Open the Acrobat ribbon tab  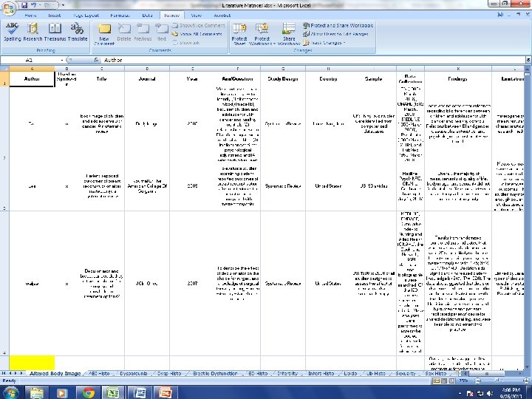[222, 16]
